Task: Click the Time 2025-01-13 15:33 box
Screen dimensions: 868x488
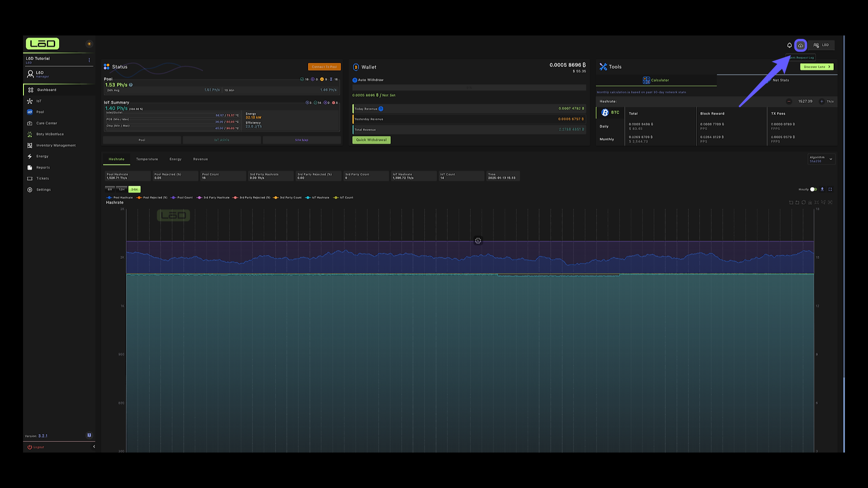Action: click(503, 176)
